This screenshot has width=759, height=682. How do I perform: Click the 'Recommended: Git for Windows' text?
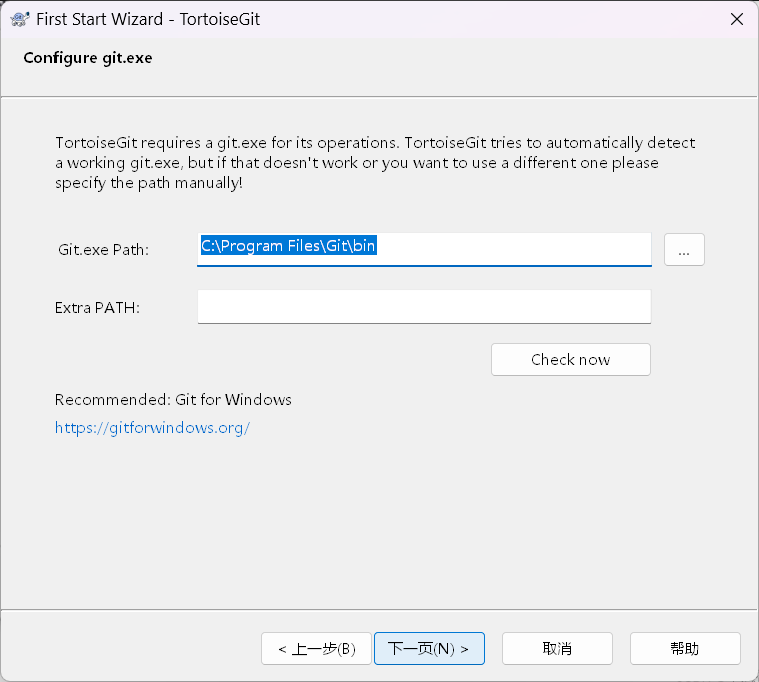pyautogui.click(x=173, y=400)
